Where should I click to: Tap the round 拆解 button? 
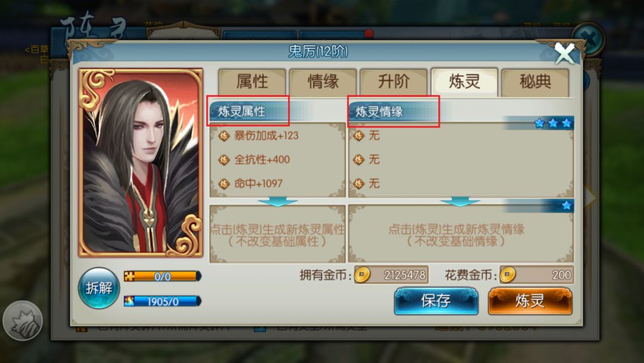click(98, 288)
